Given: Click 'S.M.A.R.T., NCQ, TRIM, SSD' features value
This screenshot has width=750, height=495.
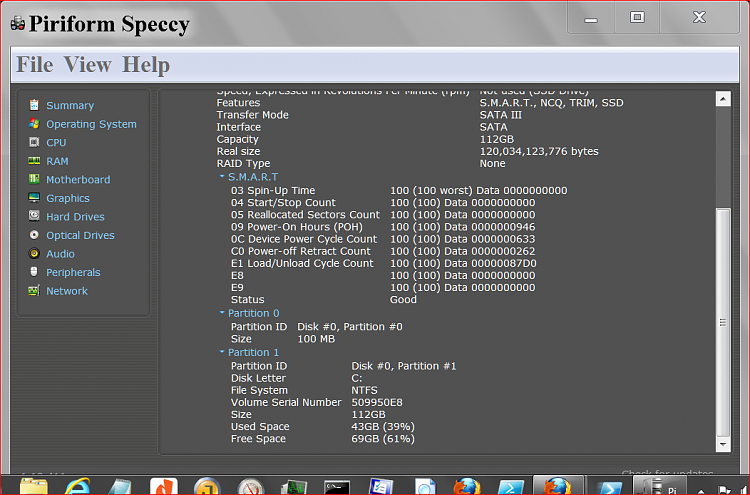Looking at the screenshot, I should pyautogui.click(x=551, y=103).
